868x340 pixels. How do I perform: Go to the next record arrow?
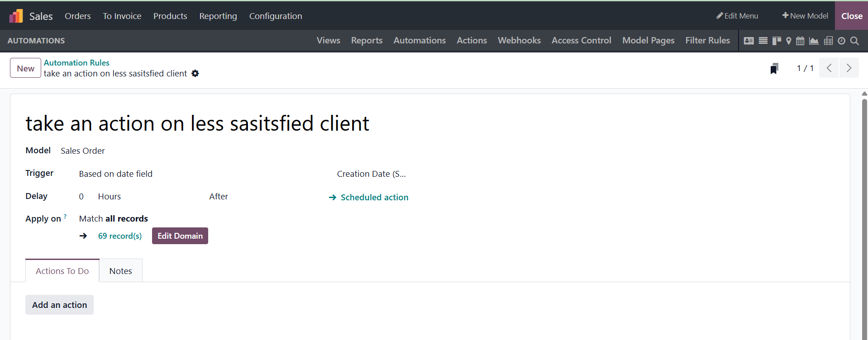[x=849, y=68]
